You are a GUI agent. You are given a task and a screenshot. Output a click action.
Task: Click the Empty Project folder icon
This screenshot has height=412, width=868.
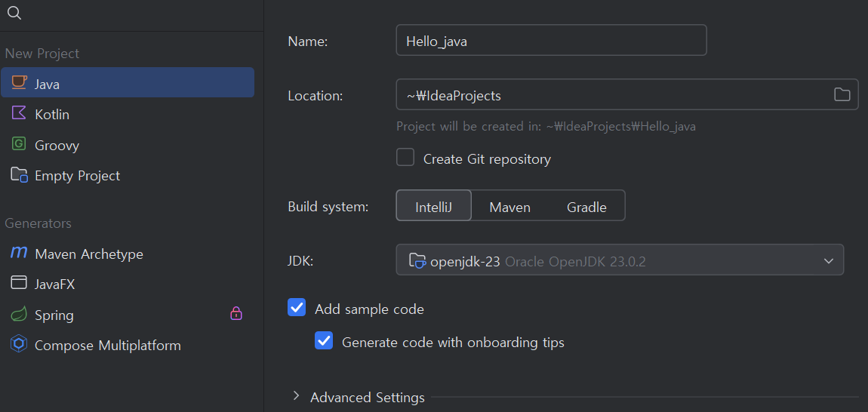pos(20,175)
